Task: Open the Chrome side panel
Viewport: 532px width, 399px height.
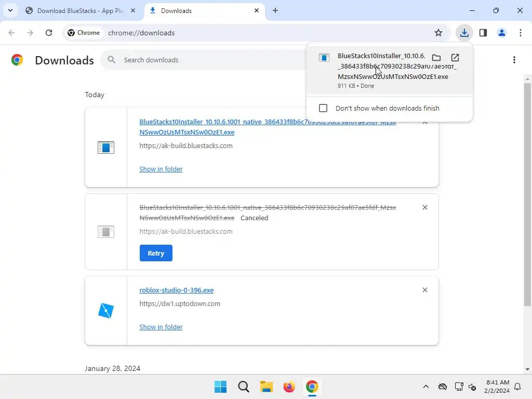Action: tap(483, 33)
